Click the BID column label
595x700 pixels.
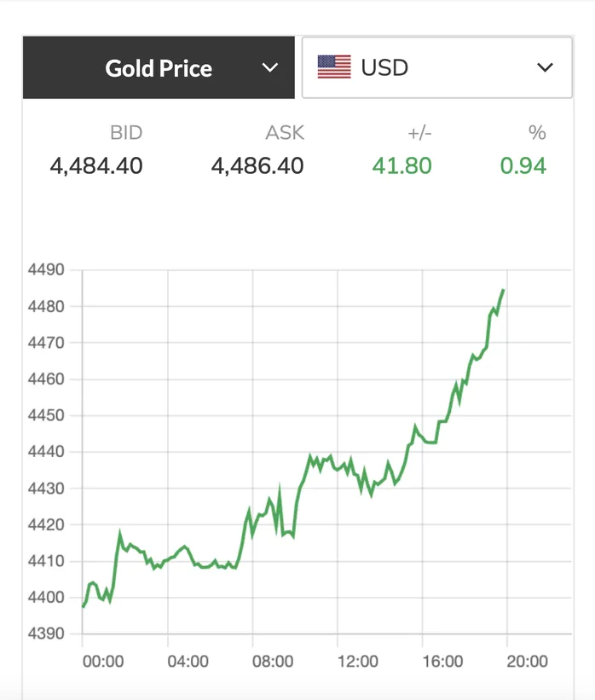pos(126,133)
